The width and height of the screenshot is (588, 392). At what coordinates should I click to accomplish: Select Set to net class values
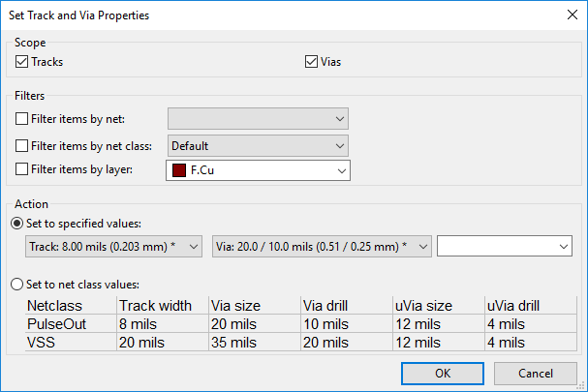16,285
